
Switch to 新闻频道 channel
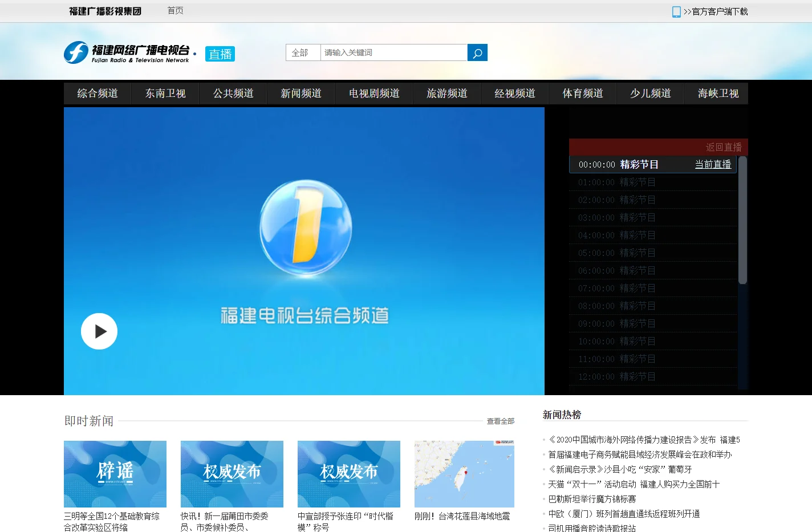point(301,94)
